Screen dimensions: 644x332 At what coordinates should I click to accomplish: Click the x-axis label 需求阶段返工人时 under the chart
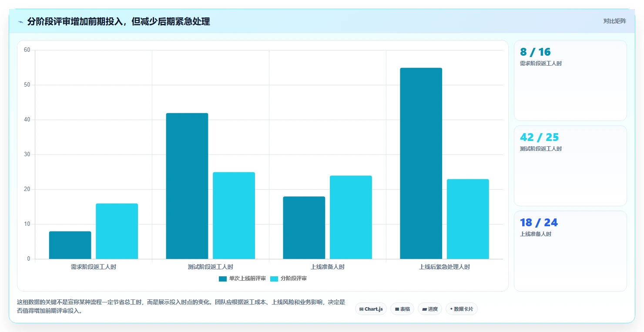(94, 267)
